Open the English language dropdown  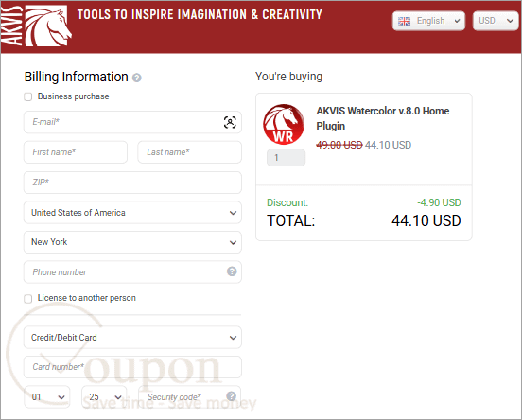pos(428,21)
